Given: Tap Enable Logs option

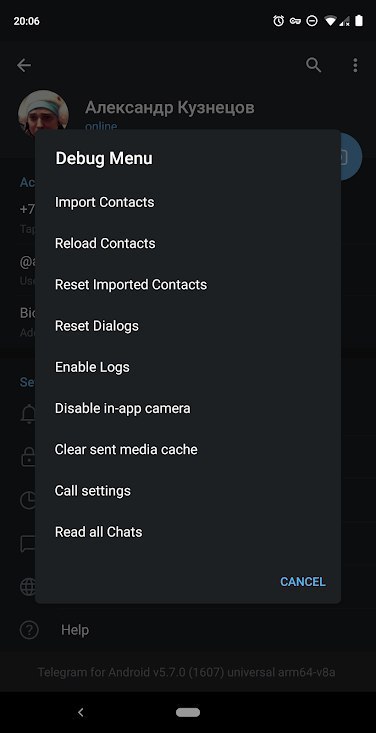Looking at the screenshot, I should (x=188, y=367).
